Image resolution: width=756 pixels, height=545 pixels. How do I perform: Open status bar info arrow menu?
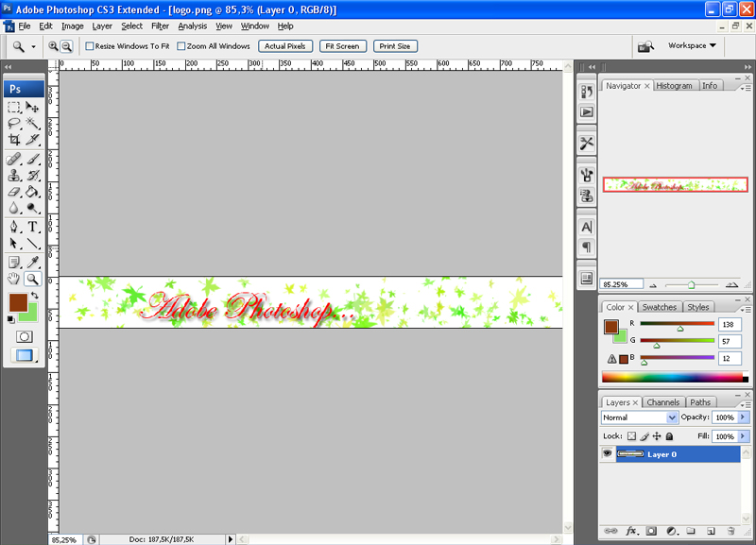tap(230, 539)
